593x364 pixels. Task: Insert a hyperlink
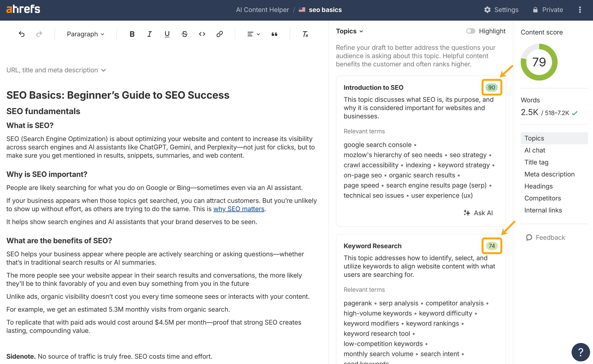click(219, 34)
